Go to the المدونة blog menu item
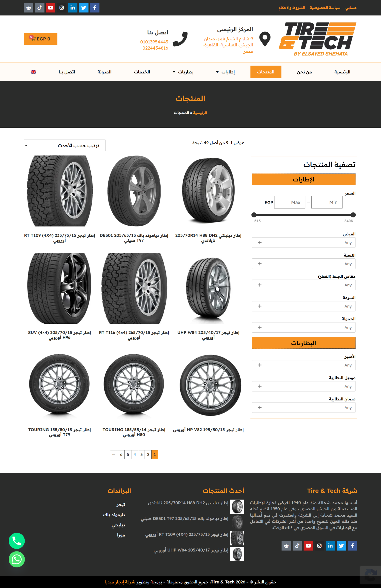 tap(104, 72)
